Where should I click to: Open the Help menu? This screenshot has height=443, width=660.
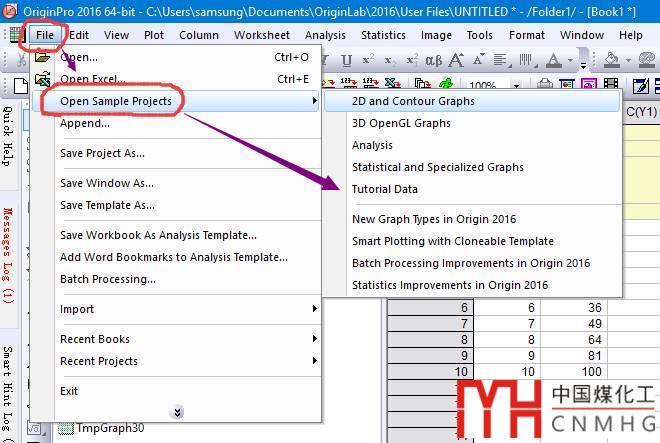tap(631, 35)
